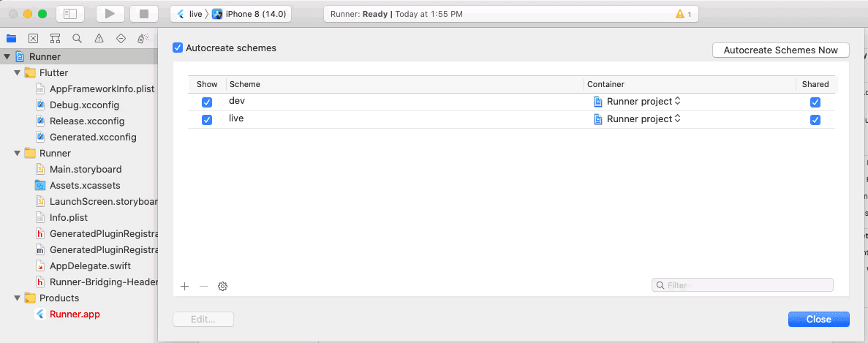Toggle the Autocreate schemes checkbox
The image size is (868, 343).
[178, 48]
